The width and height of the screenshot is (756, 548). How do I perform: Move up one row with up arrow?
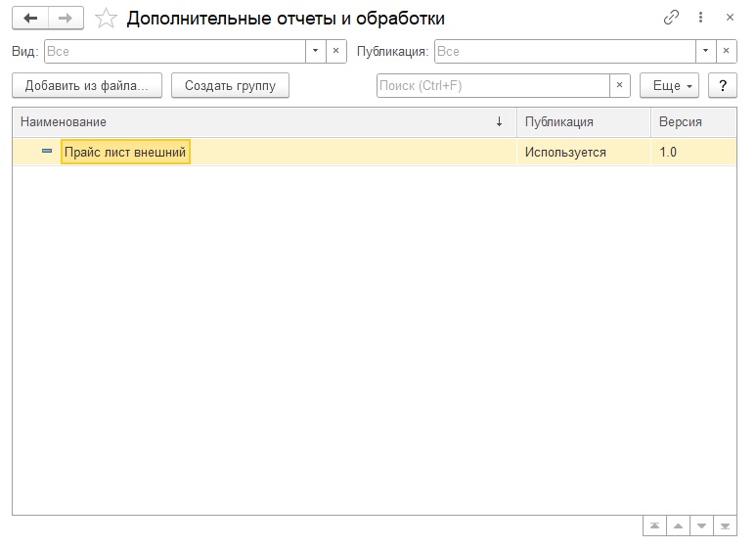679,525
